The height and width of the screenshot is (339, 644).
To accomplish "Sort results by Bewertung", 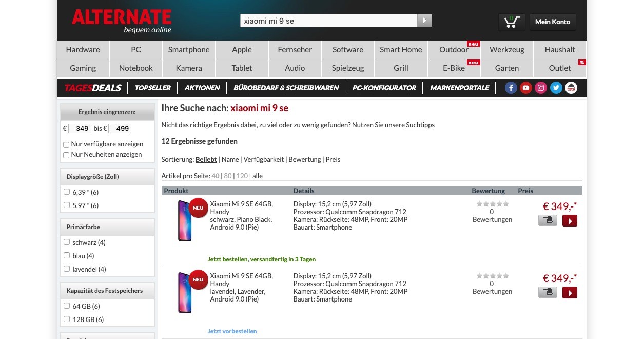I will pyautogui.click(x=305, y=159).
